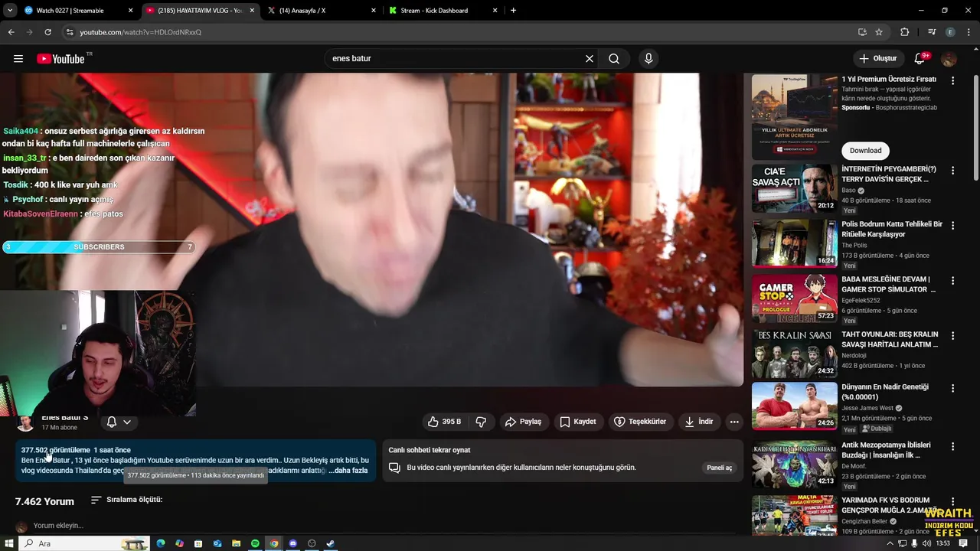Click the browser address bar URL
This screenshot has width=980, height=551.
pyautogui.click(x=141, y=32)
